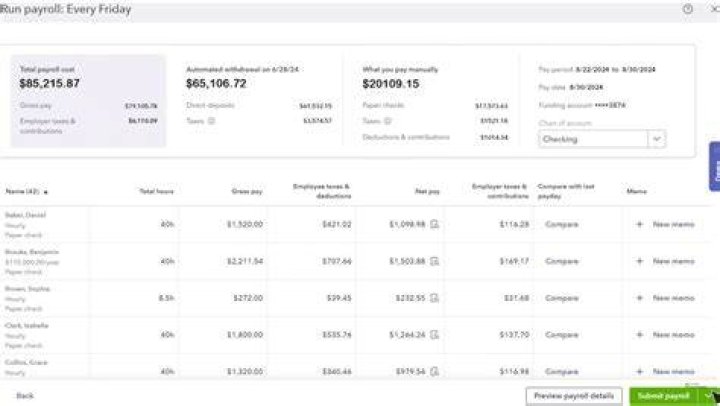720x406 pixels.
Task: Click employer taxes value $169.17
Action: tap(514, 261)
